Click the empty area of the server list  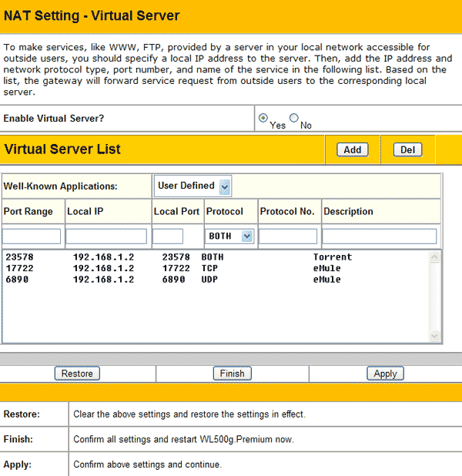coord(216,316)
